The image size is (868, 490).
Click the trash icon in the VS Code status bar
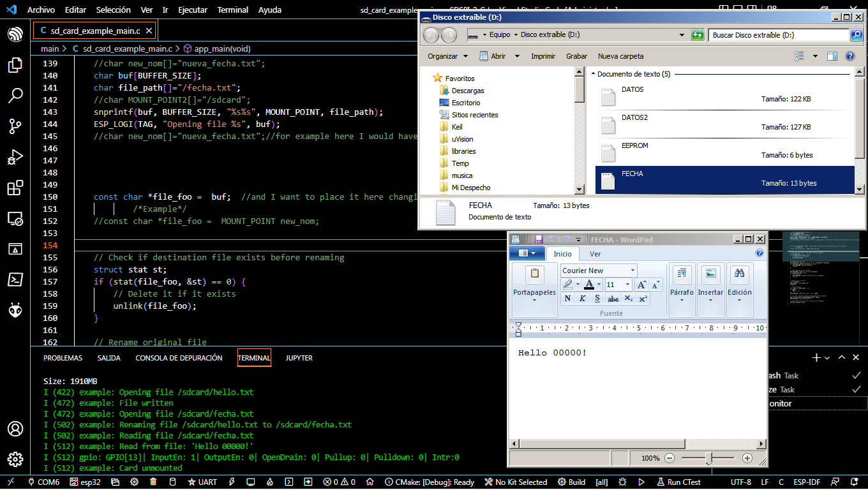pyautogui.click(x=153, y=482)
